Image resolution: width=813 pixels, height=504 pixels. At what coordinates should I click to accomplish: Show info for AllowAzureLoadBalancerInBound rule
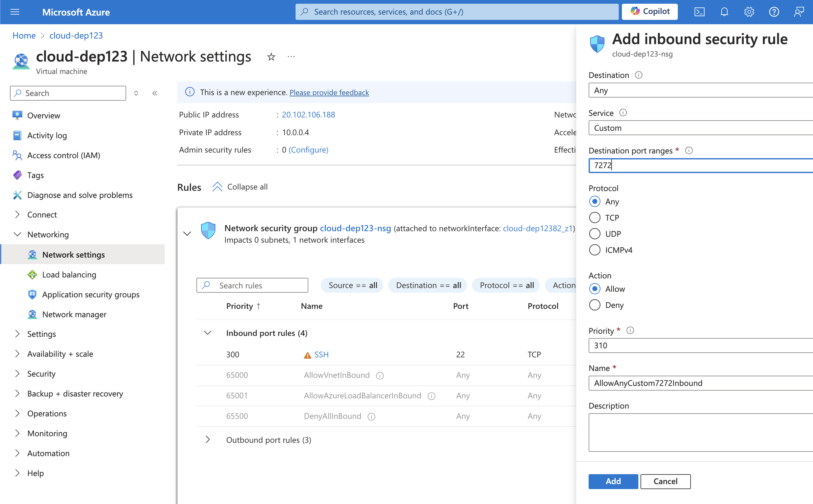(431, 396)
